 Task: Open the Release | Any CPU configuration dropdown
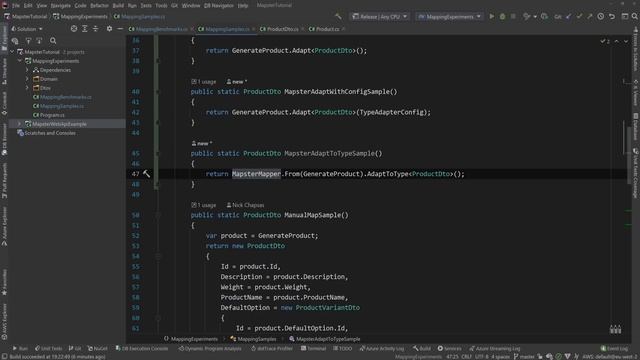[380, 17]
